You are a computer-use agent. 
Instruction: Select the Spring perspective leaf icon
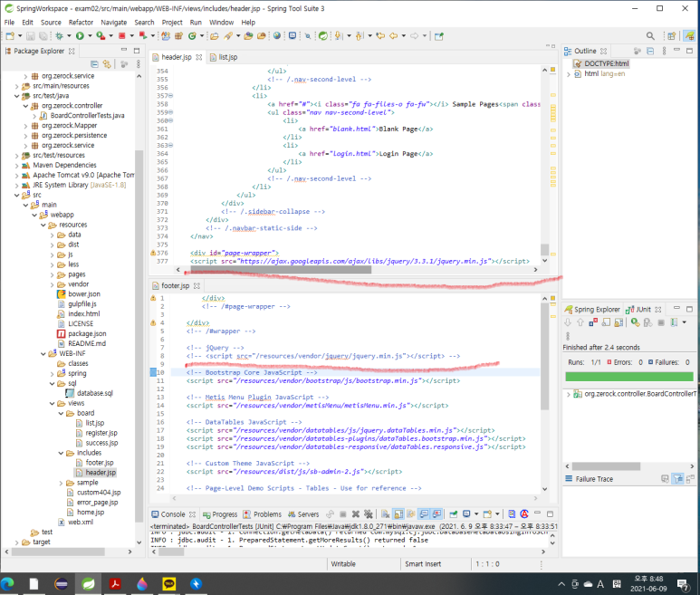point(690,36)
